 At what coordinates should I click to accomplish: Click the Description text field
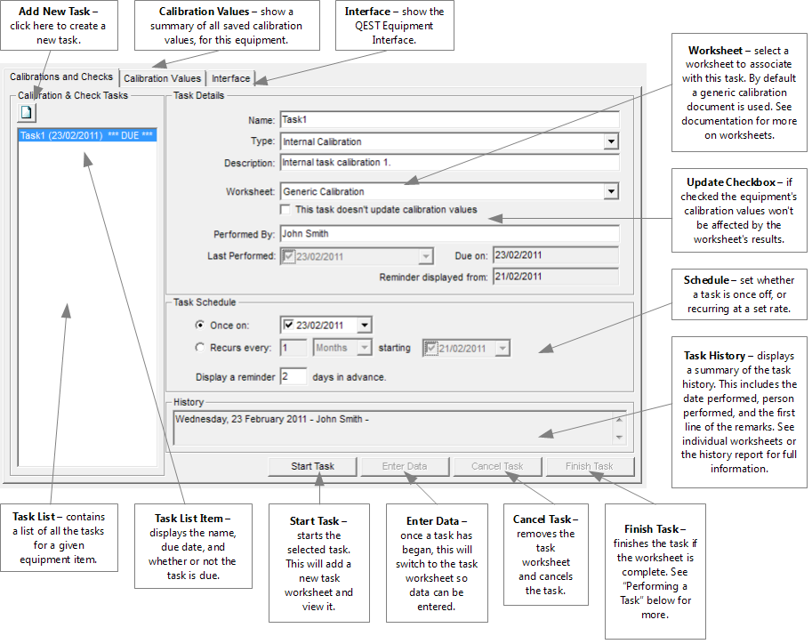coord(448,163)
